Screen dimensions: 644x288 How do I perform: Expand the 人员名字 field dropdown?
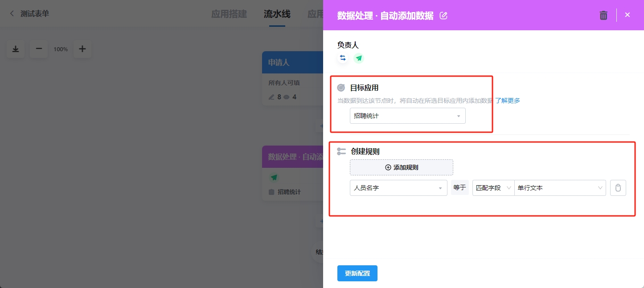tap(398, 187)
